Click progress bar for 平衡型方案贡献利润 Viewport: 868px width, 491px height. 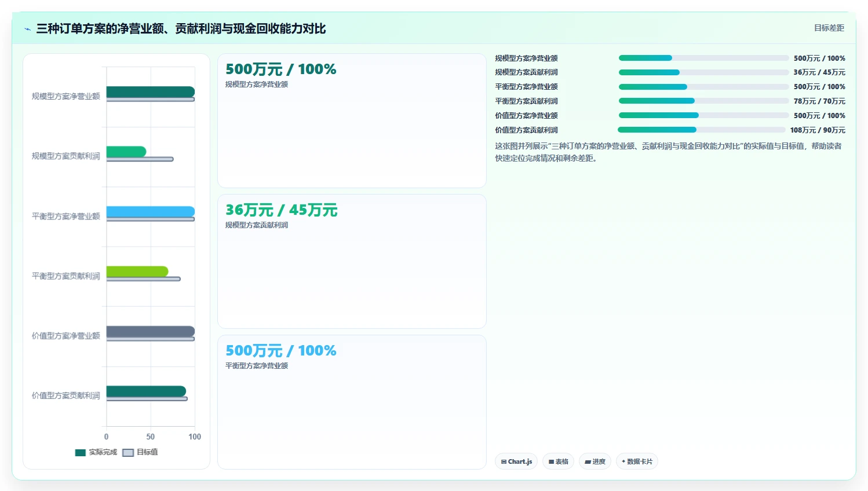coord(703,101)
